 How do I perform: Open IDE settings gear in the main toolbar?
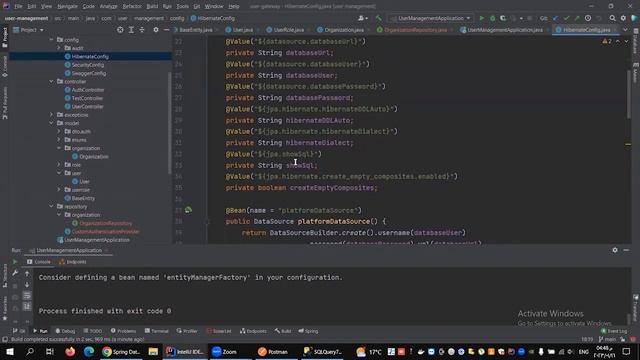pyautogui.click(x=623, y=18)
